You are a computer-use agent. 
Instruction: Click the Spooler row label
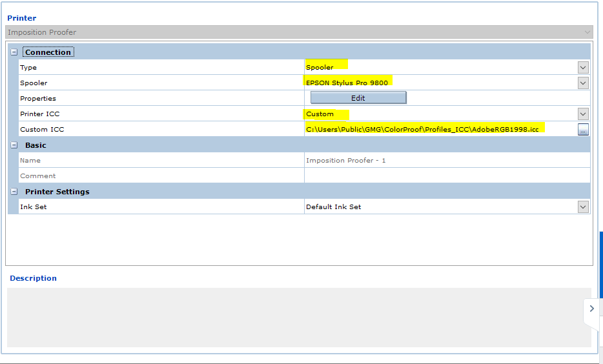click(34, 83)
